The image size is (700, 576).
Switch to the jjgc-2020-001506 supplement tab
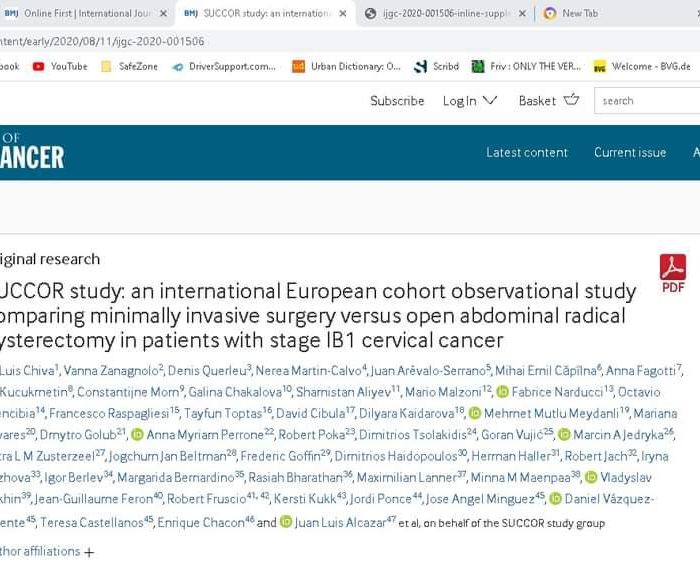click(440, 13)
